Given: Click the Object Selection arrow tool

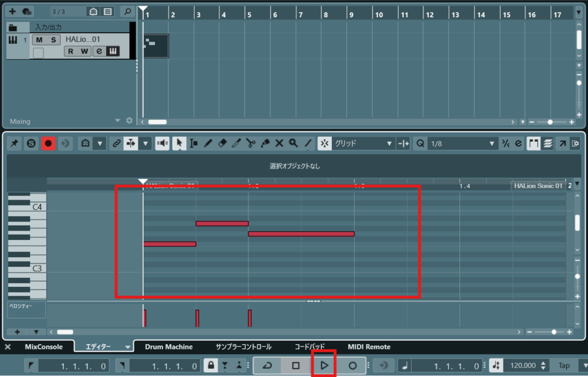Looking at the screenshot, I should point(180,143).
